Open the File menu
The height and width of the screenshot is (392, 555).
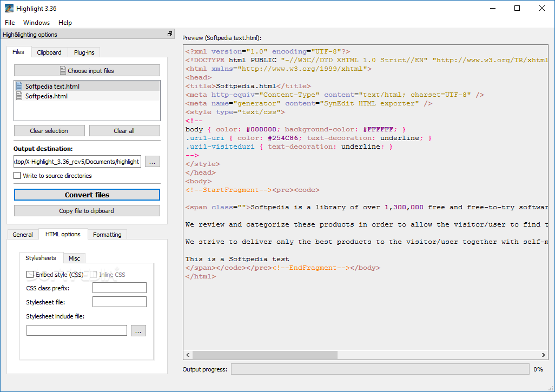(x=10, y=22)
